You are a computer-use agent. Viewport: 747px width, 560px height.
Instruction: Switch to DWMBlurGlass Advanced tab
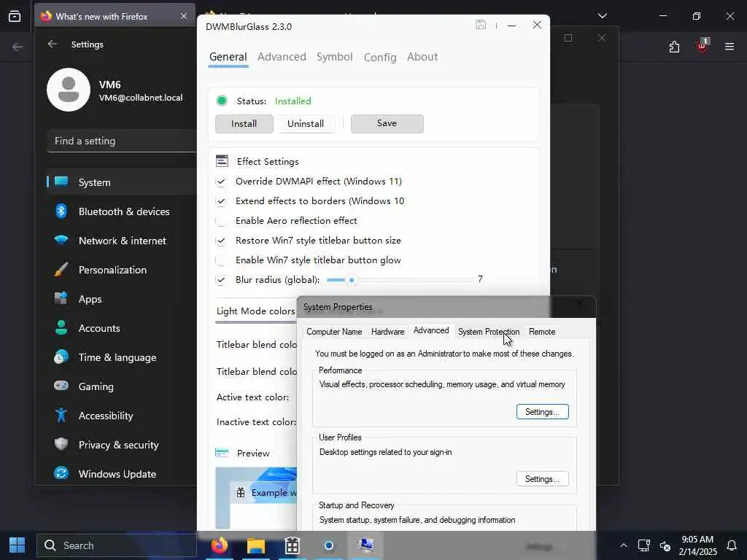282,57
